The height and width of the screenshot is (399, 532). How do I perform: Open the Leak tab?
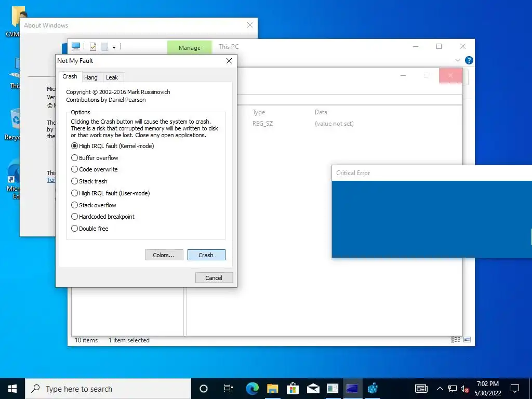tap(112, 77)
